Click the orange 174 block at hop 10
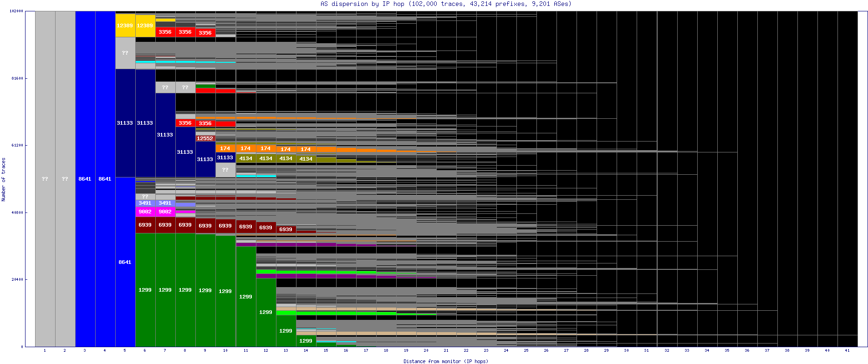868x364 pixels. point(225,148)
